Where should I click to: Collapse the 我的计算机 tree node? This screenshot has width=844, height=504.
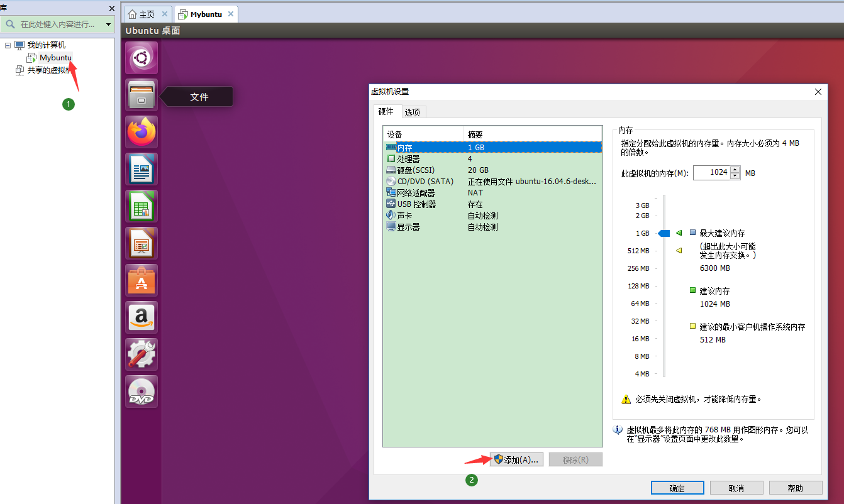(x=8, y=45)
